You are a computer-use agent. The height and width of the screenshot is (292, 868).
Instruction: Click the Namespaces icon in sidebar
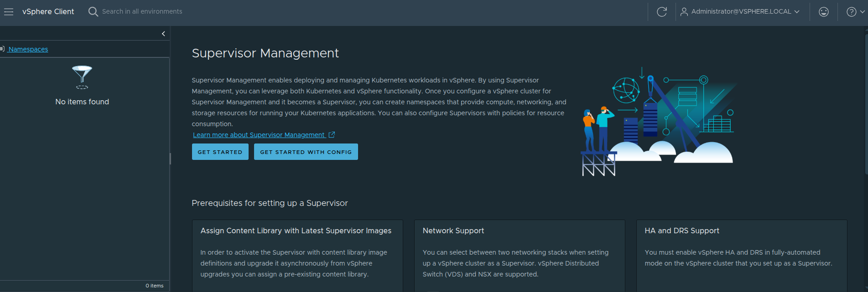click(2, 49)
